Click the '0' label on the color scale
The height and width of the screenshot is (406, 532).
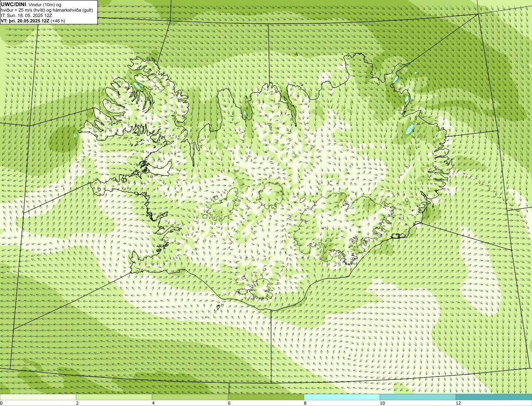pos(1,403)
